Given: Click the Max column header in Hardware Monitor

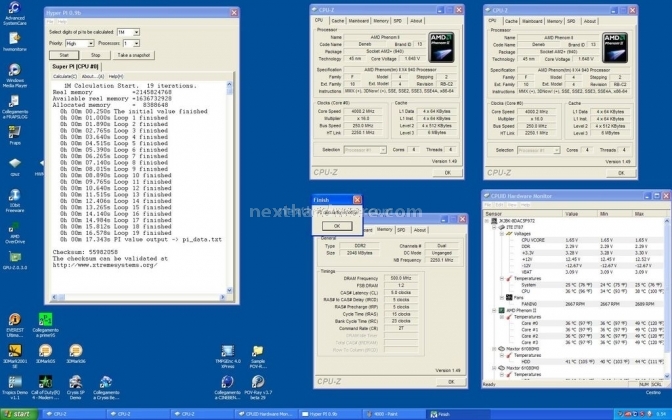Looking at the screenshot, I should (x=648, y=213).
